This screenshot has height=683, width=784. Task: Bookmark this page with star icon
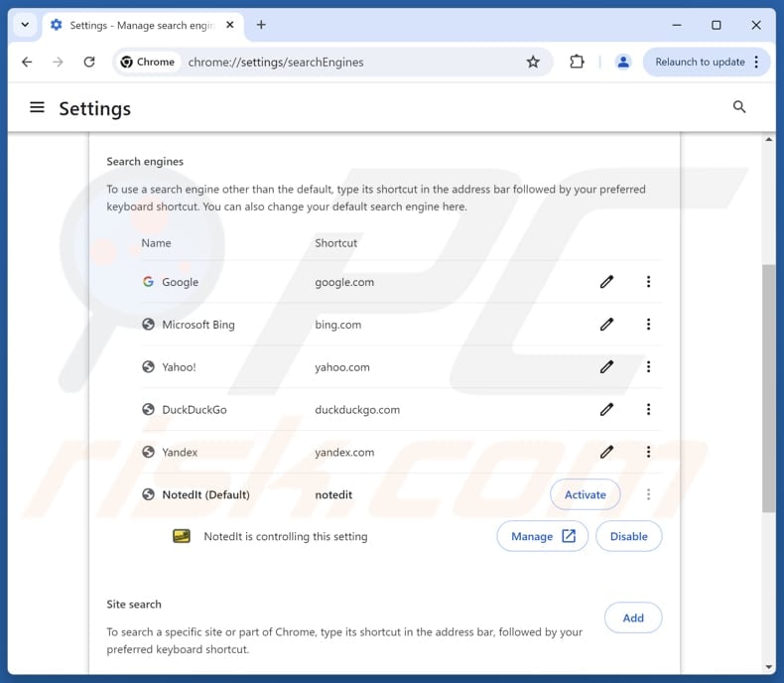[x=533, y=62]
